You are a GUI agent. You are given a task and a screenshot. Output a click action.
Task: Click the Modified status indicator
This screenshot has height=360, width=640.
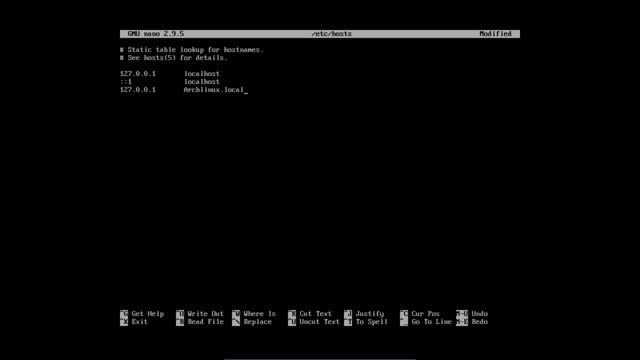[495, 34]
